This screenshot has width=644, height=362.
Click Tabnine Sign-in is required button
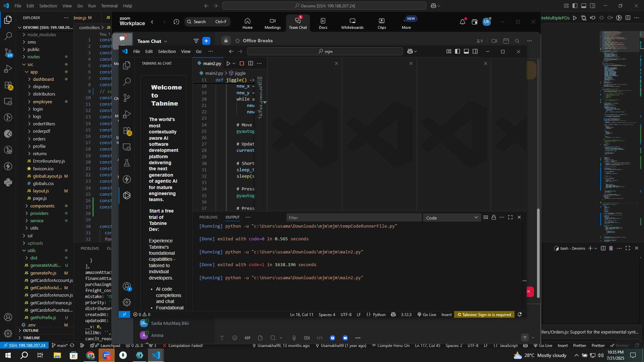click(x=484, y=314)
